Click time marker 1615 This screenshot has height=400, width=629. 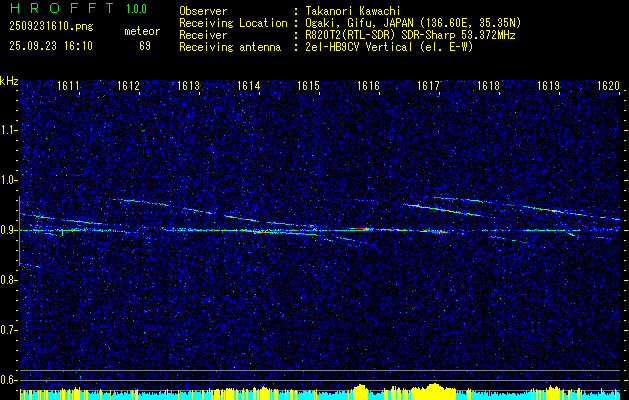(308, 86)
